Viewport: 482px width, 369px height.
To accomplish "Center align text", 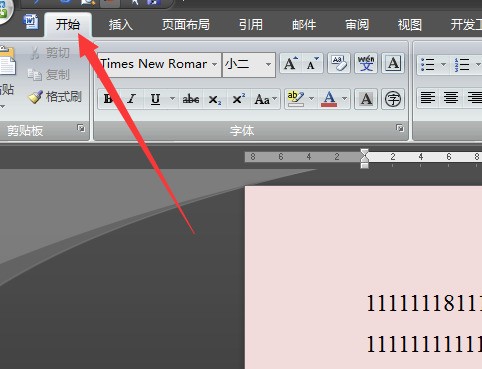I will pyautogui.click(x=451, y=98).
